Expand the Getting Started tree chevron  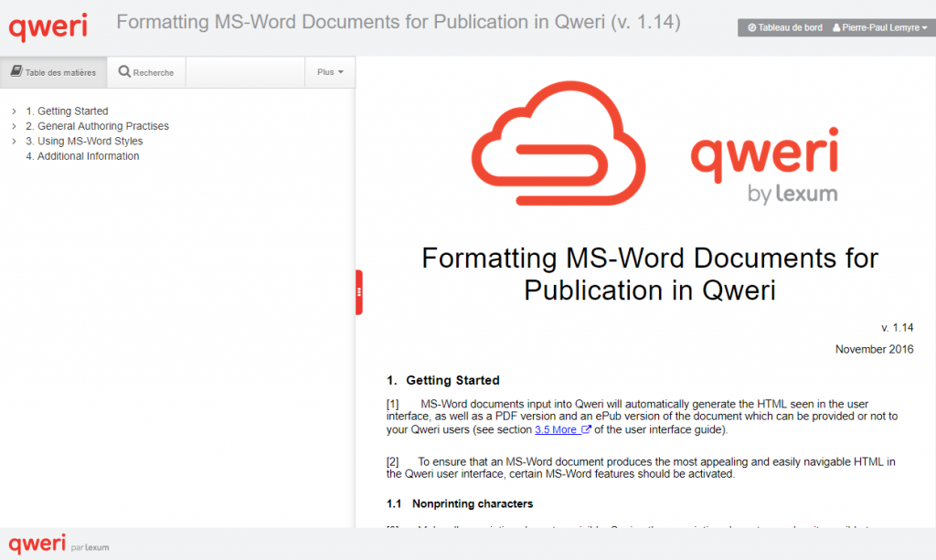tap(14, 111)
